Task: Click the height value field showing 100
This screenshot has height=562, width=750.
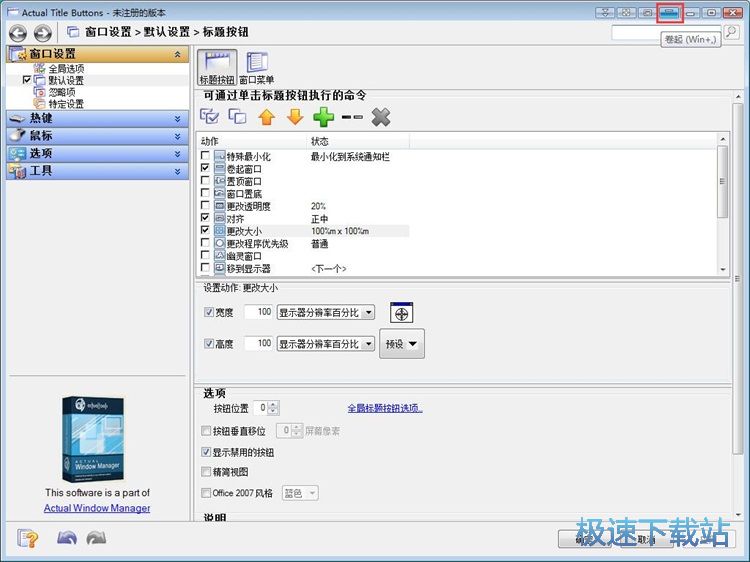Action: coord(259,343)
